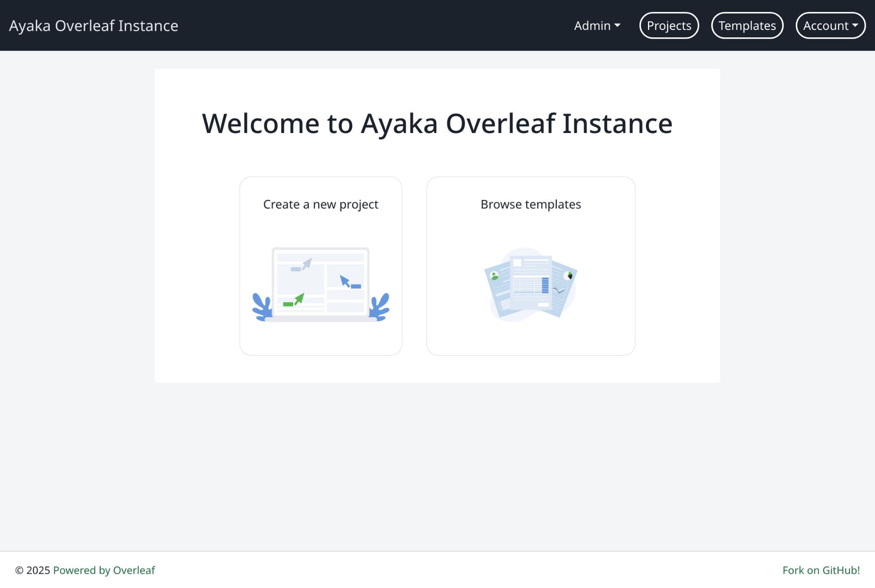The image size is (875, 588).
Task: Click the right blue plant beside laptop
Action: coord(379,307)
